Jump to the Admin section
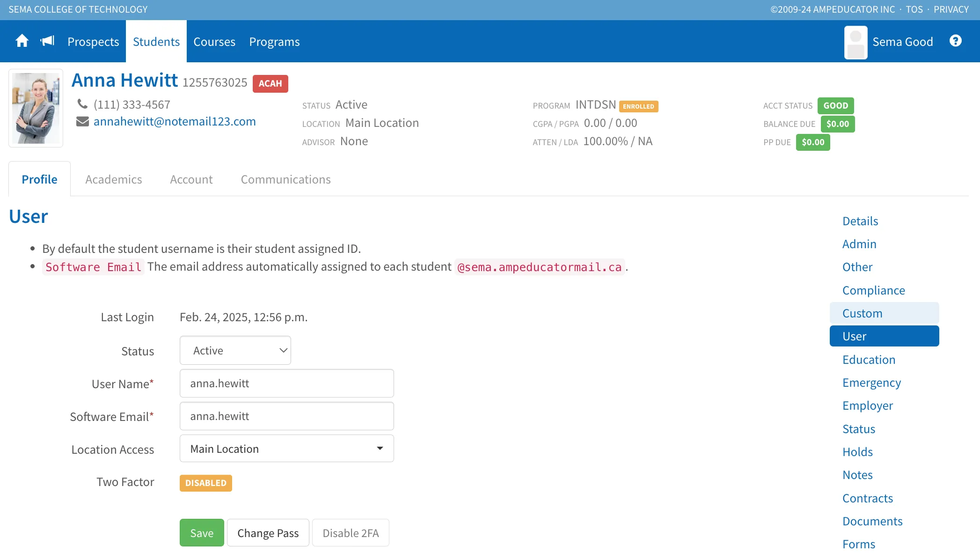980x560 pixels. pos(859,244)
